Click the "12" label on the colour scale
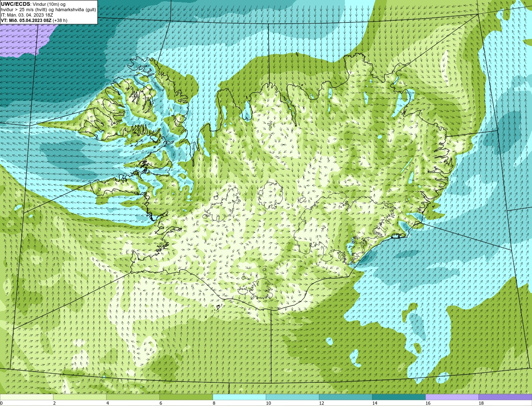The image size is (532, 406). pyautogui.click(x=322, y=403)
